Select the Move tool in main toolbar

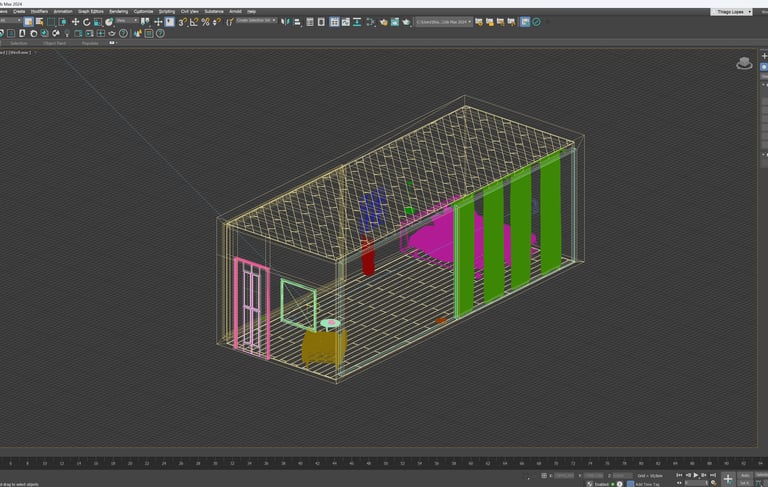click(75, 21)
